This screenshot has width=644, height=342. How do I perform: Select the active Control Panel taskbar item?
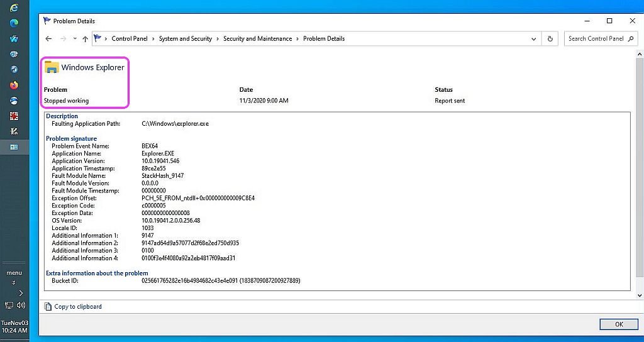pos(14,147)
